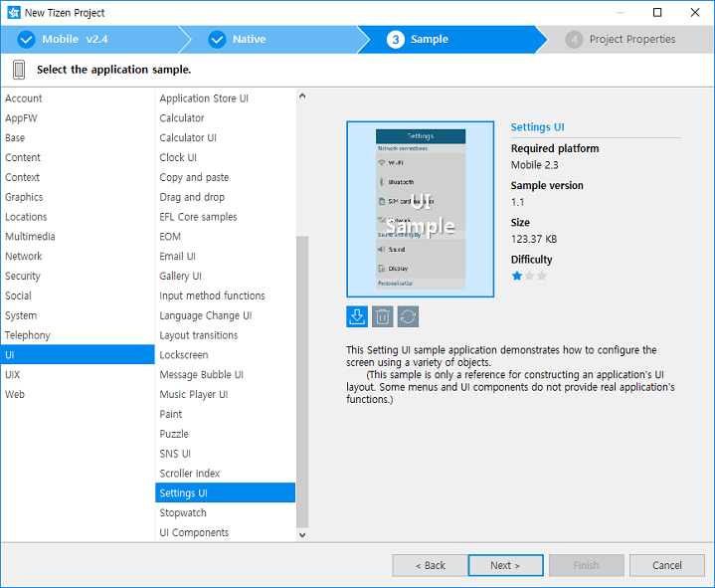Choose the Music Player UI sample
Screen dimensions: 715x588
pyautogui.click(x=194, y=394)
